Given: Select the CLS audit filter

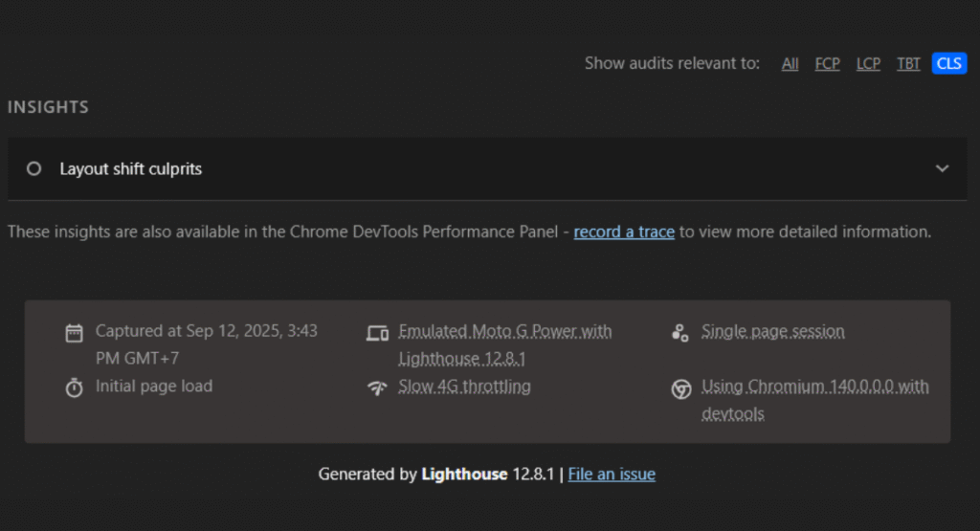Looking at the screenshot, I should pos(948,64).
